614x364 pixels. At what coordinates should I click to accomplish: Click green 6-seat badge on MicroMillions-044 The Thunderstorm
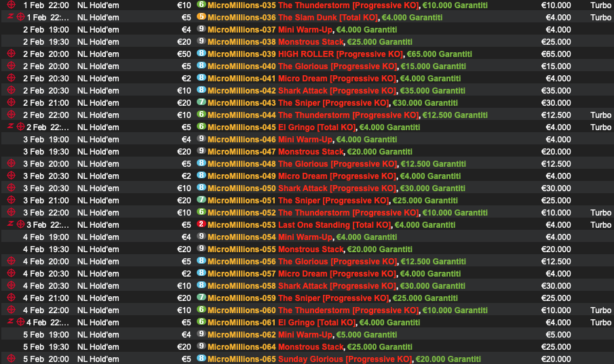pyautogui.click(x=202, y=114)
